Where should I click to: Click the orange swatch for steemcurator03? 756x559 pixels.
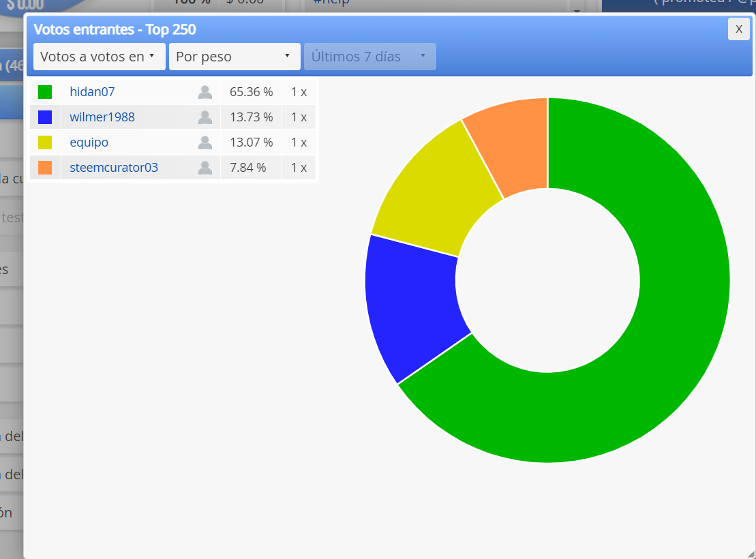(45, 168)
